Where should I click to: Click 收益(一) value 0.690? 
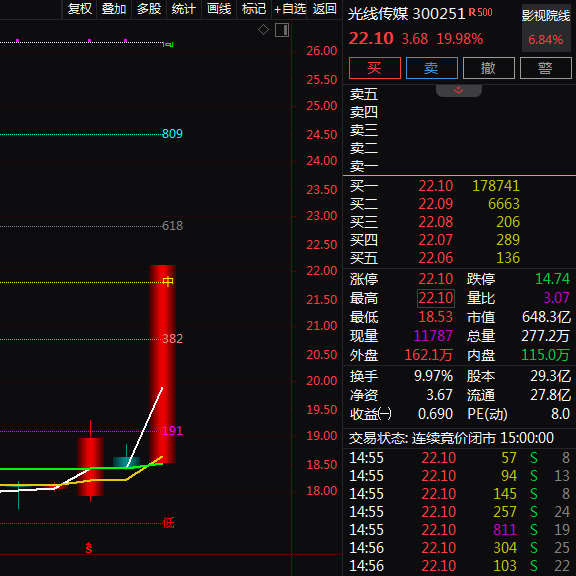pyautogui.click(x=435, y=414)
